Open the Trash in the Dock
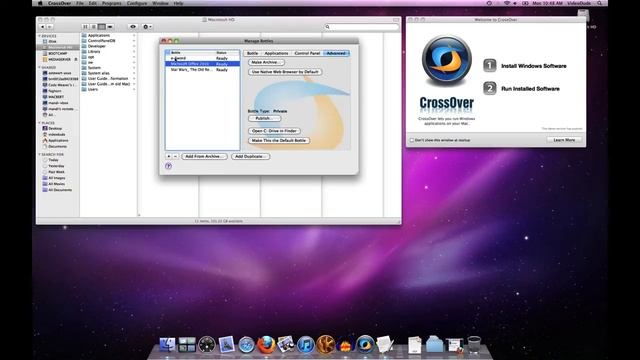Viewport: 640px width, 360px height. pyautogui.click(x=474, y=345)
